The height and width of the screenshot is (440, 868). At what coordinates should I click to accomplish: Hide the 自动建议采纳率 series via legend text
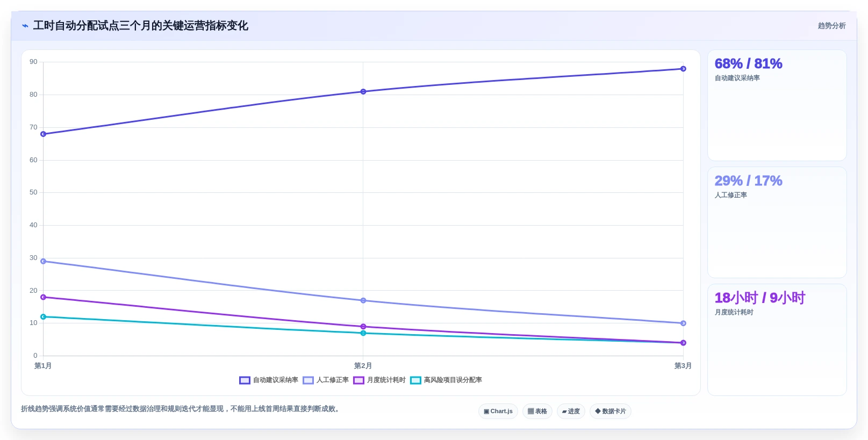click(x=275, y=380)
